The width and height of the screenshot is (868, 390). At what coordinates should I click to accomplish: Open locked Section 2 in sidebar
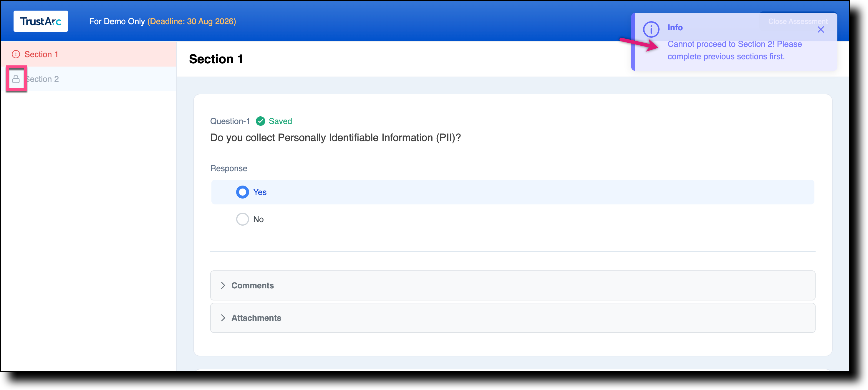[x=89, y=79]
